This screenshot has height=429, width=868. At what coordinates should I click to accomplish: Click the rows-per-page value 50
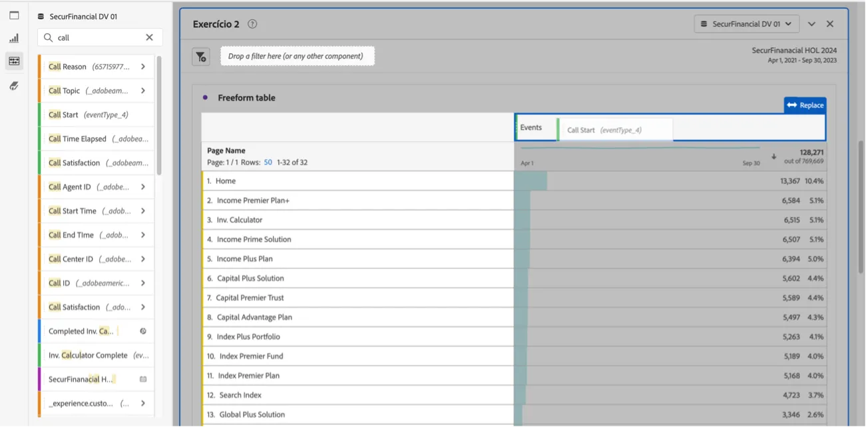[268, 162]
